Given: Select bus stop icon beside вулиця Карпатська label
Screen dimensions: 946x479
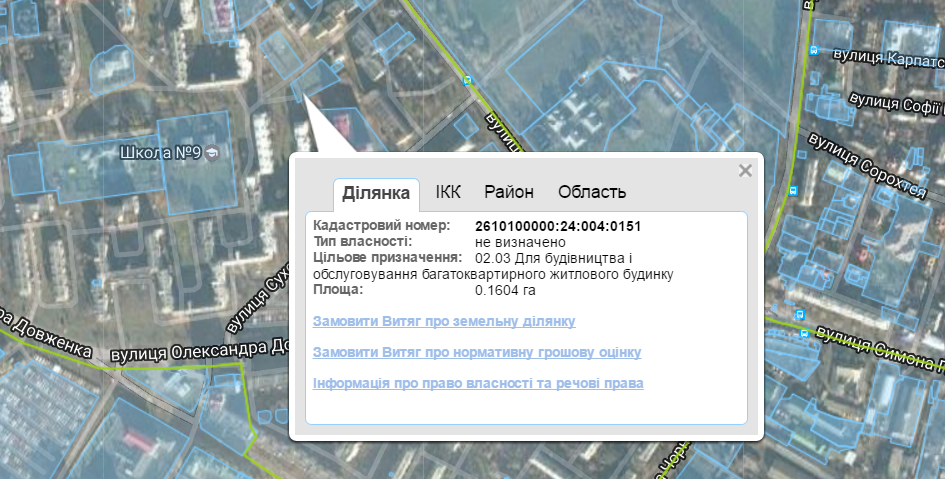Looking at the screenshot, I should 814,50.
